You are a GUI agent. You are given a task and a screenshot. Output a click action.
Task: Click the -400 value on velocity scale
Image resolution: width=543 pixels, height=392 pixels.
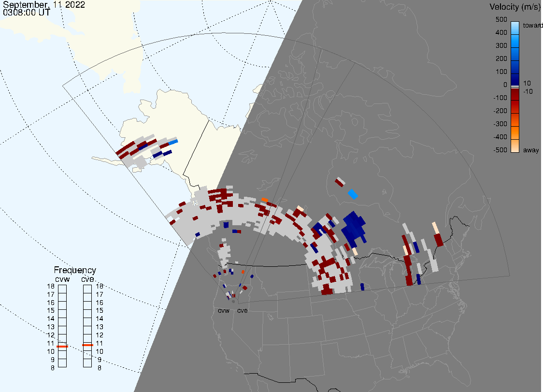pos(500,137)
